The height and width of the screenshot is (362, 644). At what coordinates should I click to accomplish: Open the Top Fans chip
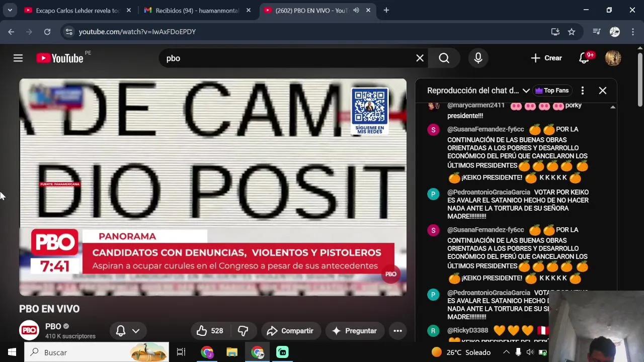point(552,90)
